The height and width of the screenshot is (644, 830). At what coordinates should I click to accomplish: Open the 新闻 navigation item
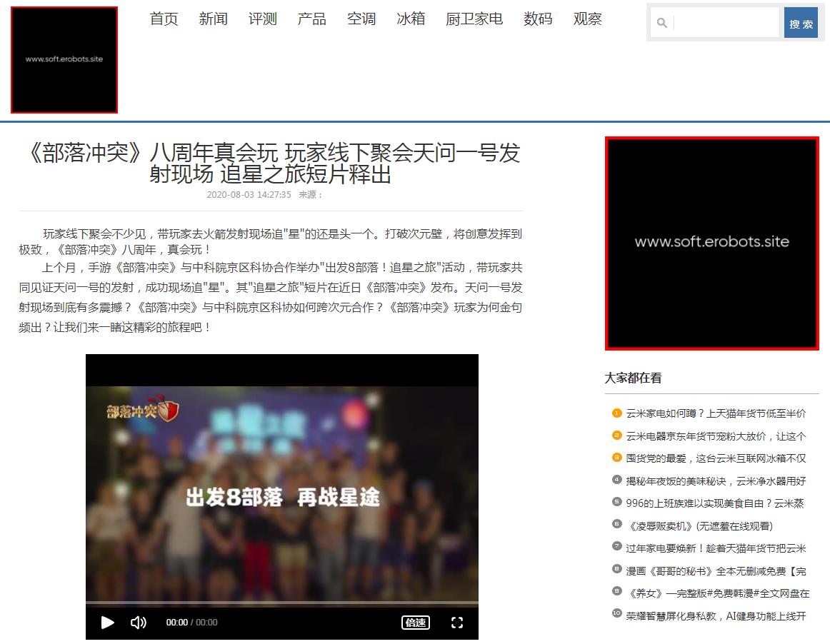(214, 19)
